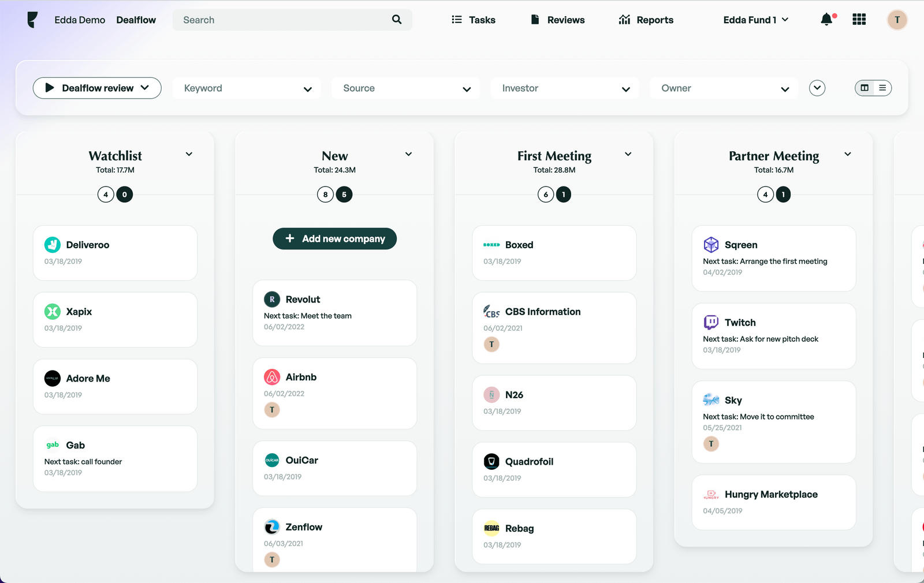Viewport: 924px width, 583px height.
Task: Click the Reports chart icon
Action: 624,19
